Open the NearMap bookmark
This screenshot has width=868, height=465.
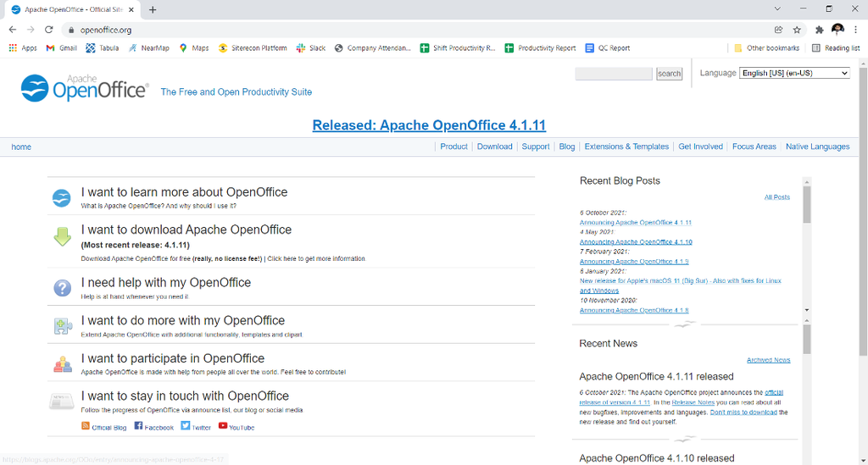[149, 48]
